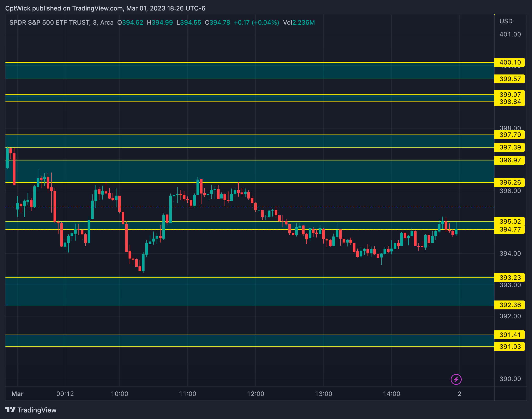Click the Mar date axis label

point(18,394)
